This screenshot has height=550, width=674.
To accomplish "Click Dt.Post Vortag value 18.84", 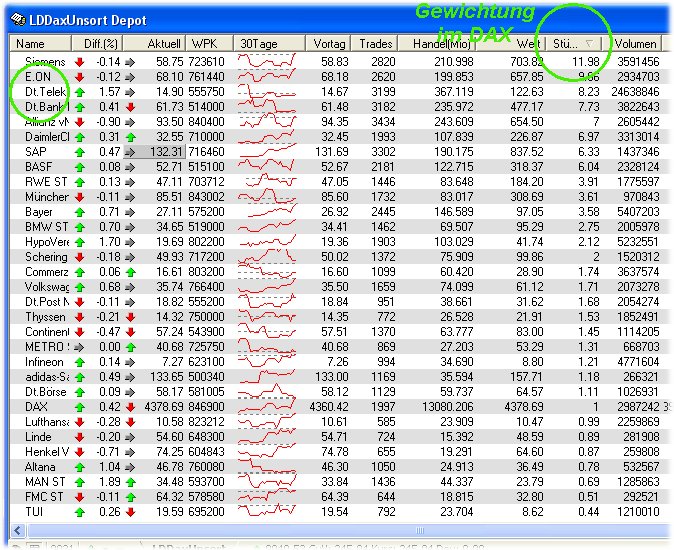I will (x=335, y=302).
